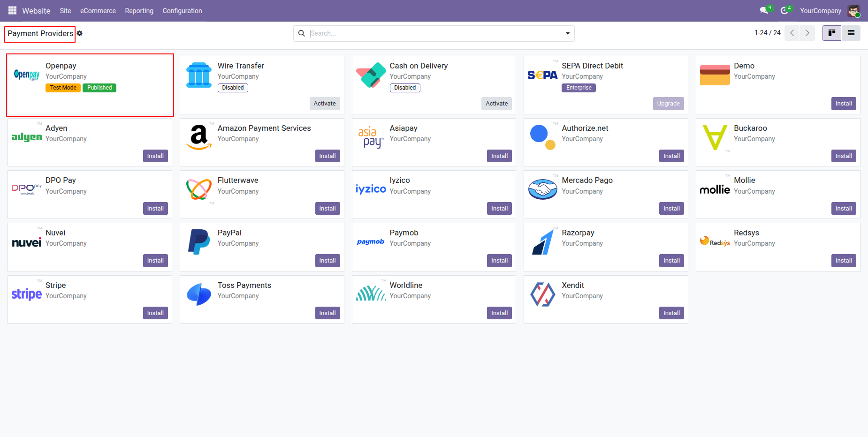Click the Buckaroo logo
Image resolution: width=868 pixels, height=437 pixels.
coord(715,137)
